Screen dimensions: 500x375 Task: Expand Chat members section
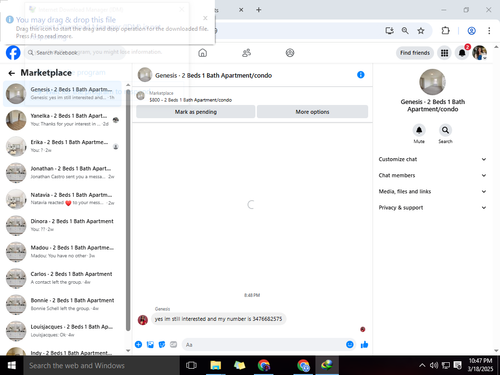[432, 175]
